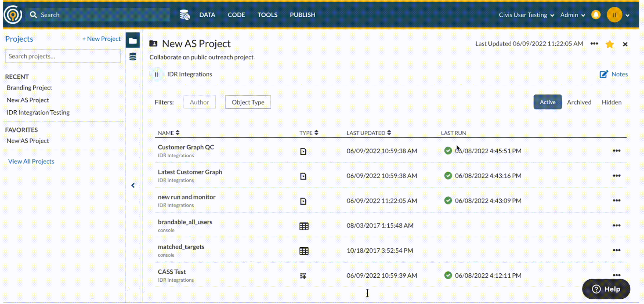Switch to the Archived tab
644x304 pixels.
(579, 102)
